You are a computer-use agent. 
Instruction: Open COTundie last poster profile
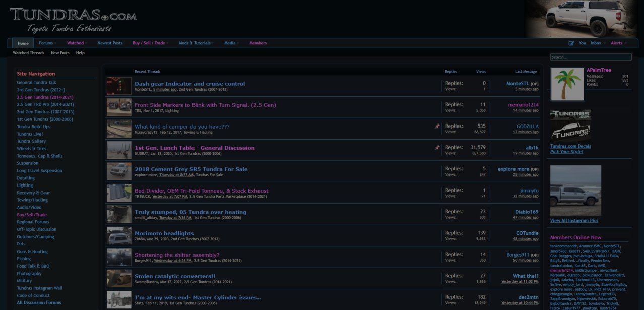click(527, 233)
